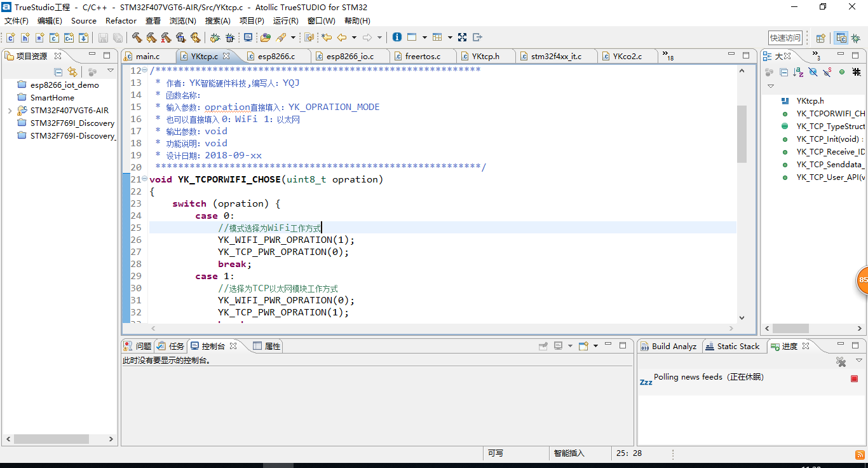
Task: Click the Open Element folder toolbar icon
Action: pyautogui.click(x=265, y=38)
